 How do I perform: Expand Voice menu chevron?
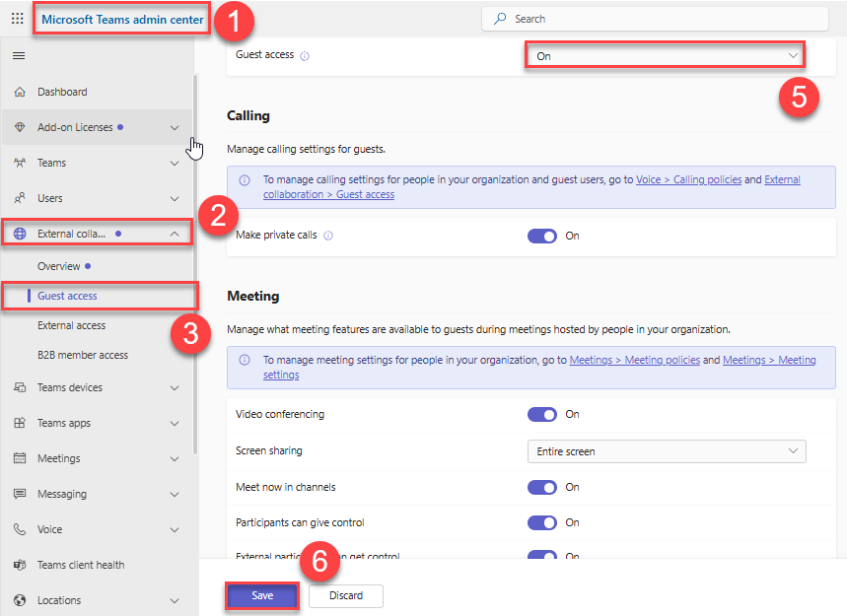[x=175, y=529]
